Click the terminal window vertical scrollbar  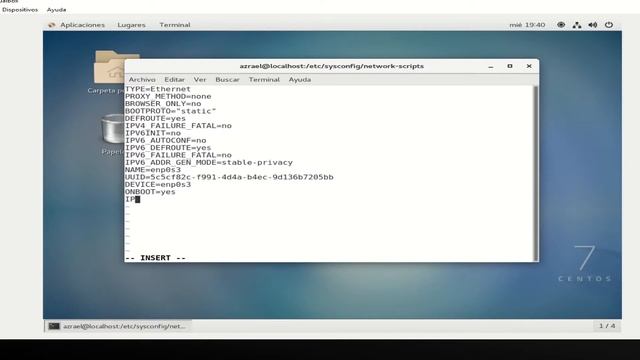pos(536,173)
